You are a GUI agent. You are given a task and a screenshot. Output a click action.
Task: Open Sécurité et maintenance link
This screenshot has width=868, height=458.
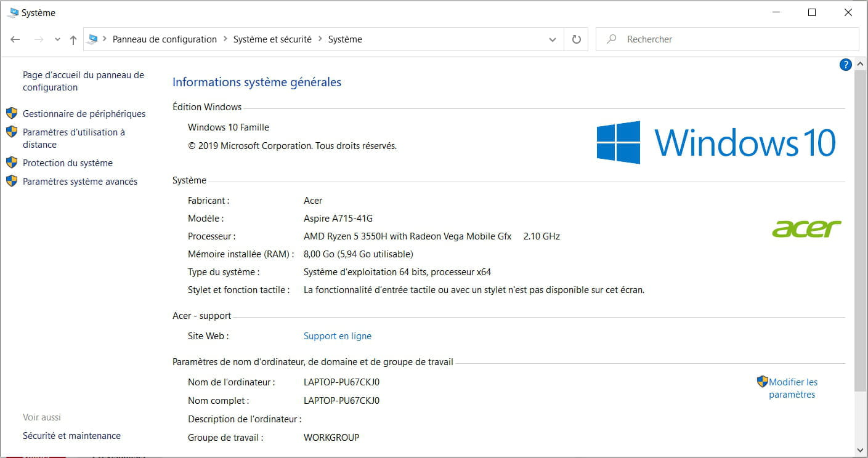point(71,436)
